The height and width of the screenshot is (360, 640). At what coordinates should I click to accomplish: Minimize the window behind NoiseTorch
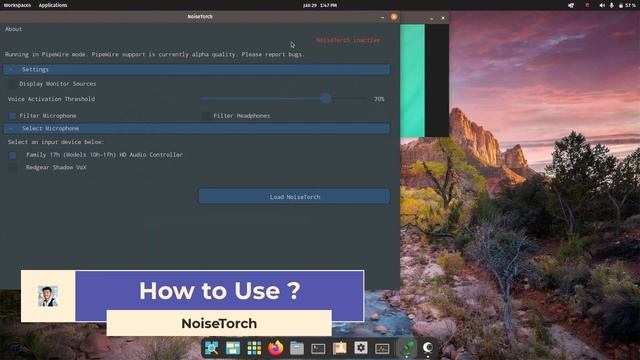pos(431,18)
